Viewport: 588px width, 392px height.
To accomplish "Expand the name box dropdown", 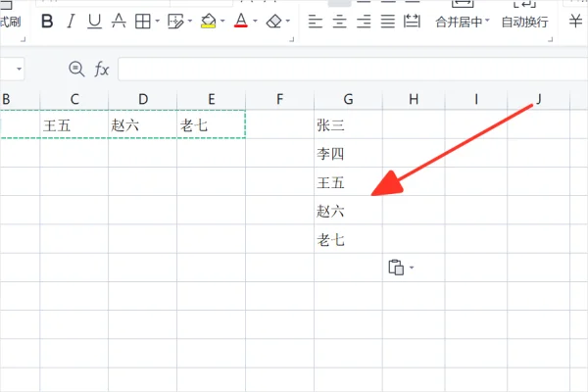I will (19, 69).
